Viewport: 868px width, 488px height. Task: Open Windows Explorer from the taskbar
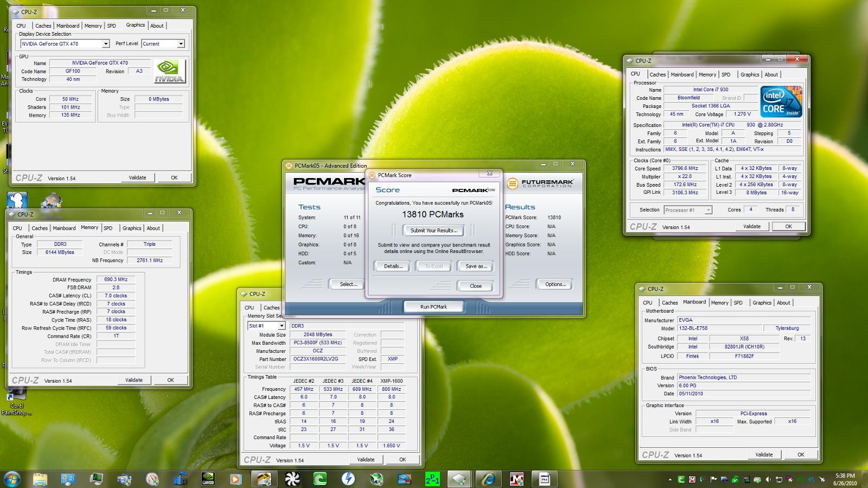(x=40, y=479)
